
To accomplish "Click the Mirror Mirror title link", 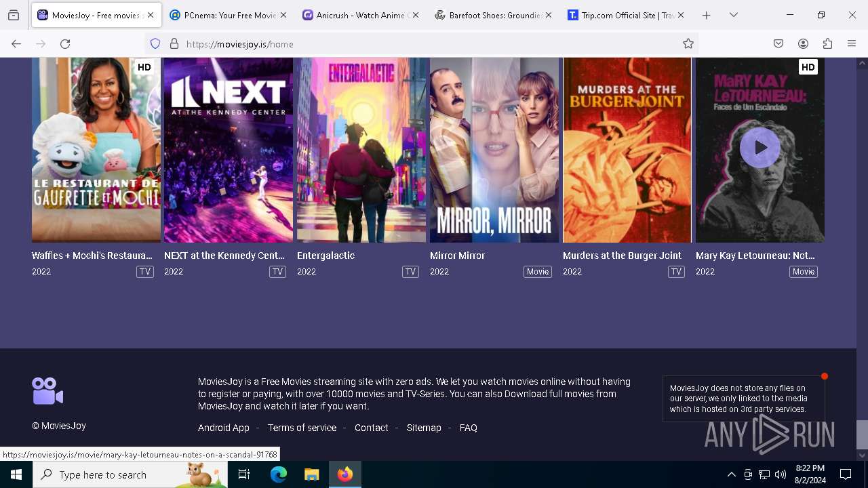I will (x=457, y=256).
